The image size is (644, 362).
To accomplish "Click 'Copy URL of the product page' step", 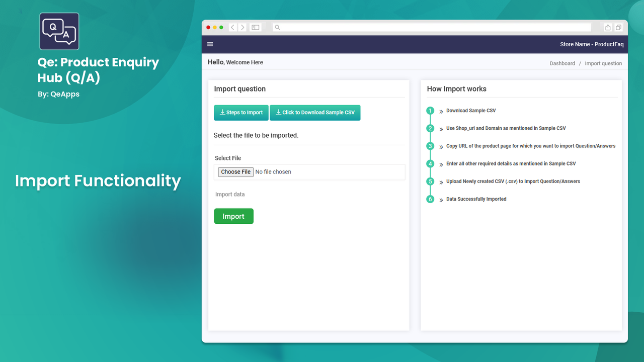I will [531, 146].
